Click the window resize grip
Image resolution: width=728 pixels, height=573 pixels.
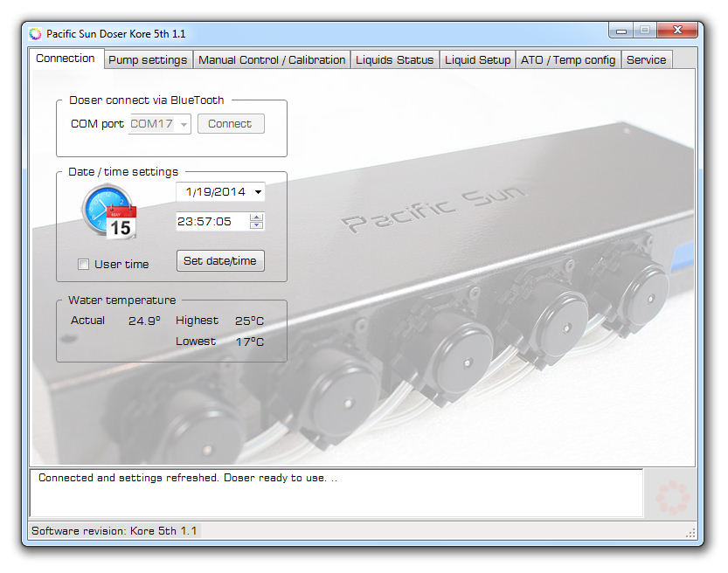tap(690, 533)
